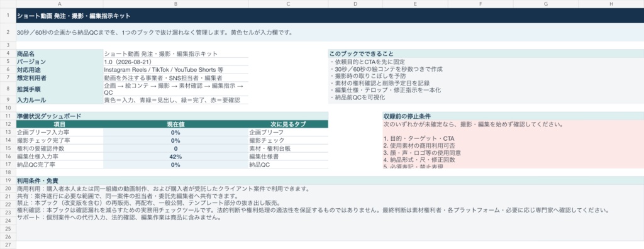Click the product name value next to 商品名
644x249 pixels.
176,53
